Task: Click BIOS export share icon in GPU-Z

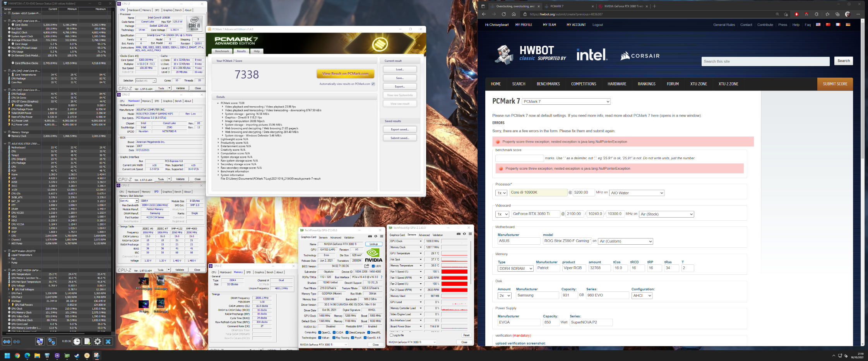Action: [366, 266]
